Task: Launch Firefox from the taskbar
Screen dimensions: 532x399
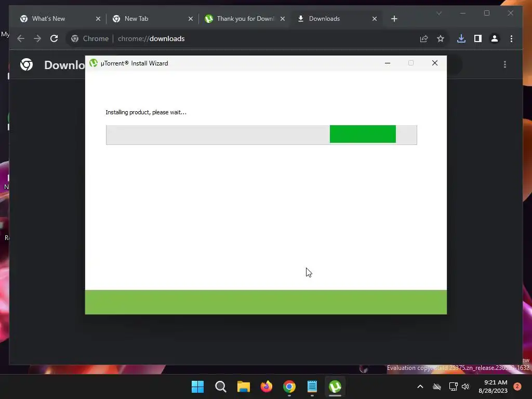Action: tap(267, 387)
